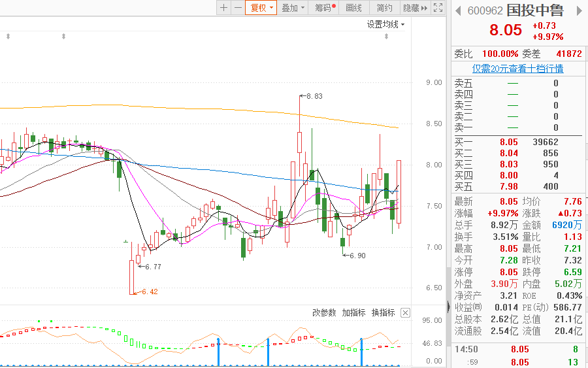This screenshot has height=368, width=588.
Task: Click the blue signal marker in indicator panel
Action: point(268,351)
